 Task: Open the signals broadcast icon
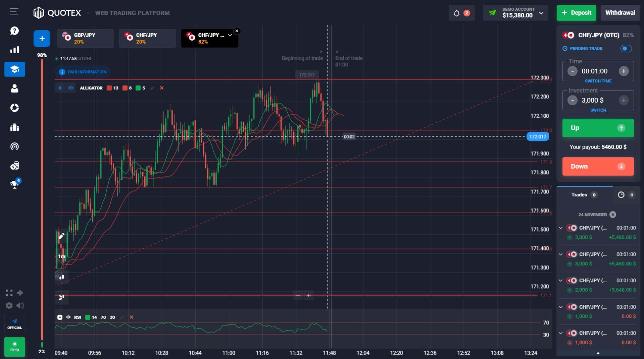coord(14,146)
